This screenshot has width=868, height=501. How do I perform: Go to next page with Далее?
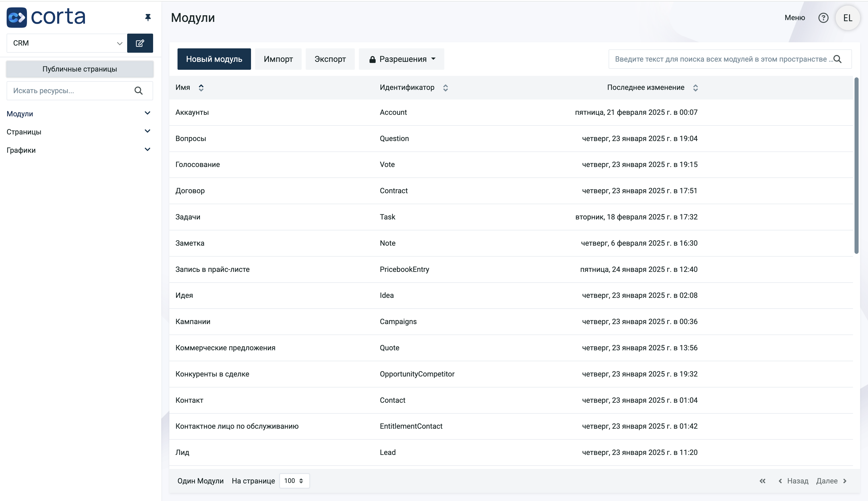click(x=831, y=481)
